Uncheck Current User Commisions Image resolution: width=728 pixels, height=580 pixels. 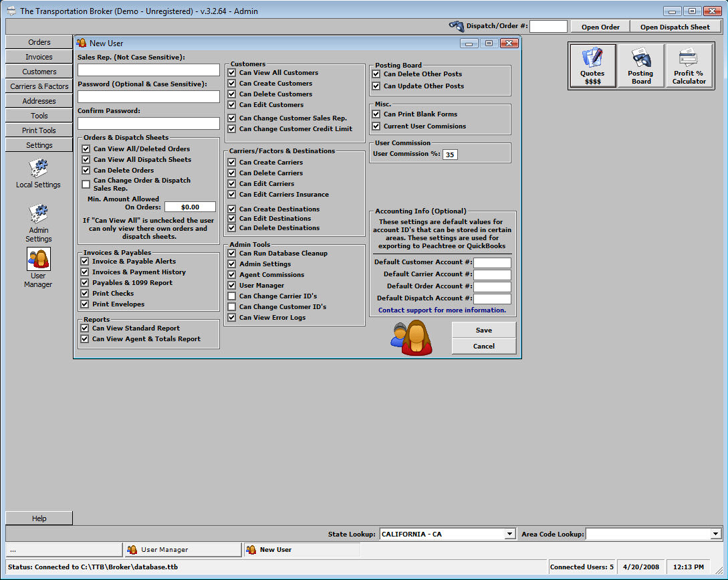376,126
